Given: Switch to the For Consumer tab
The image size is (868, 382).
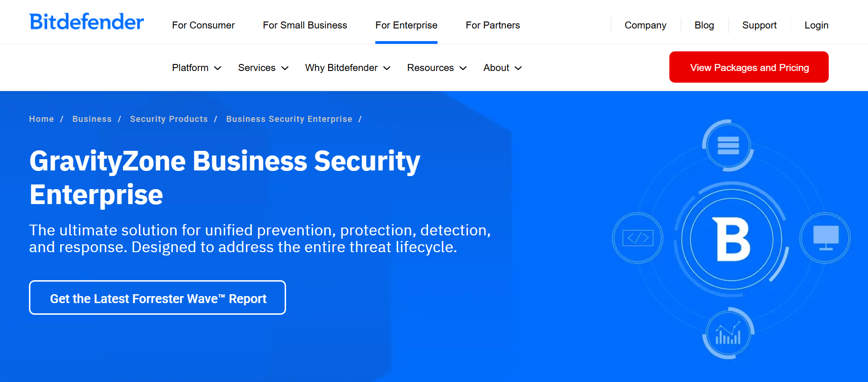Looking at the screenshot, I should click(203, 25).
